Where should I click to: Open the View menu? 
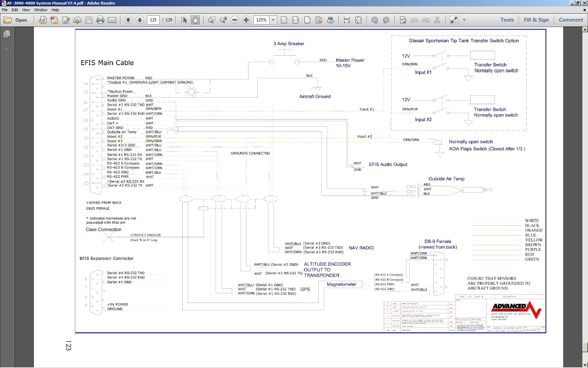pos(27,10)
